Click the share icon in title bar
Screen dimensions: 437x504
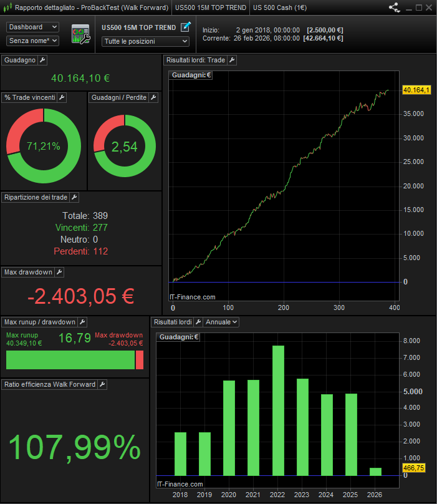[394, 8]
